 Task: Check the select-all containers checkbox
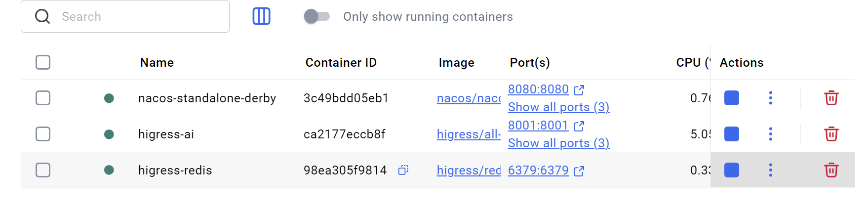click(x=43, y=62)
